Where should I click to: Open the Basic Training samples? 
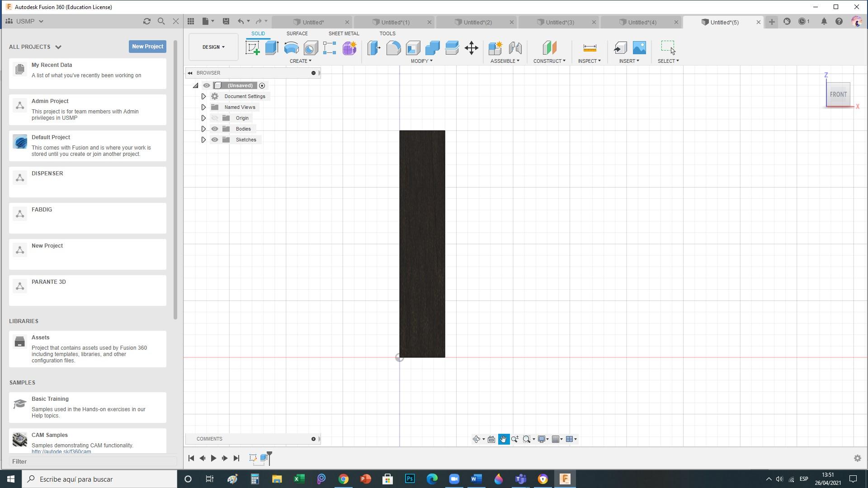click(x=88, y=408)
